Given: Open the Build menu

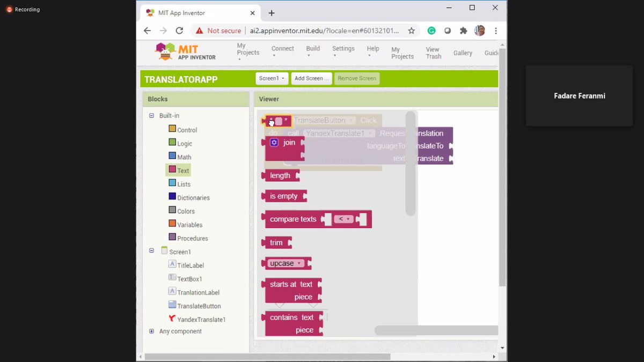Looking at the screenshot, I should coord(313,51).
